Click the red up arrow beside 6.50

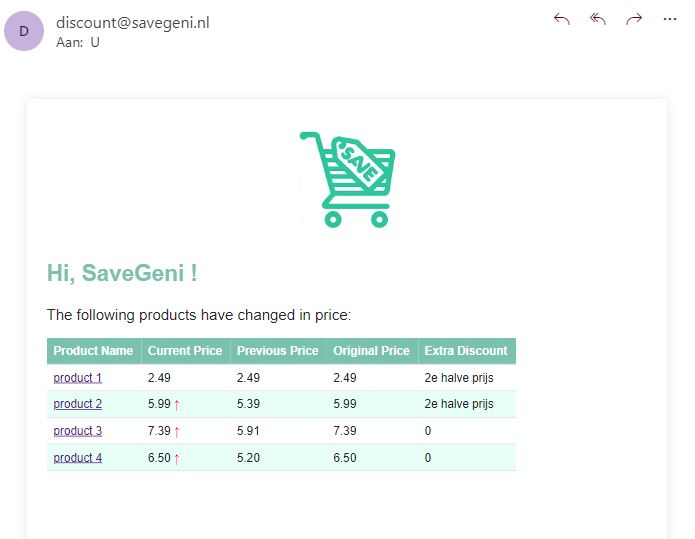[177, 458]
